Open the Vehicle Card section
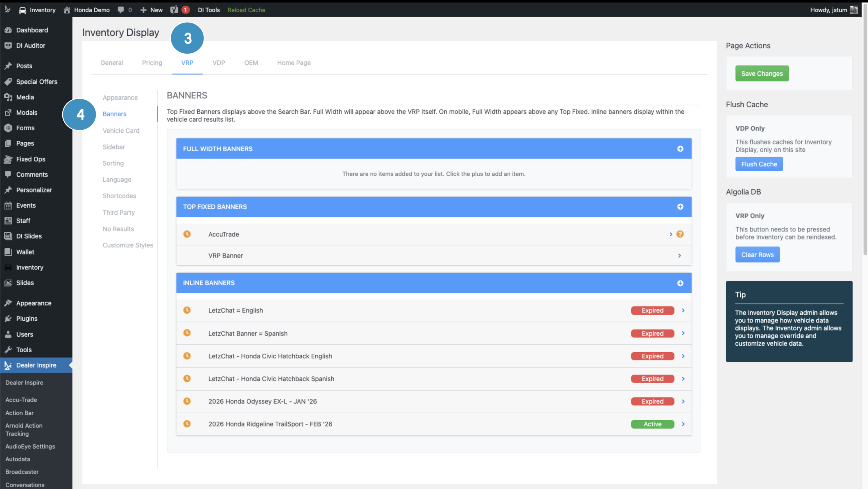 [121, 131]
